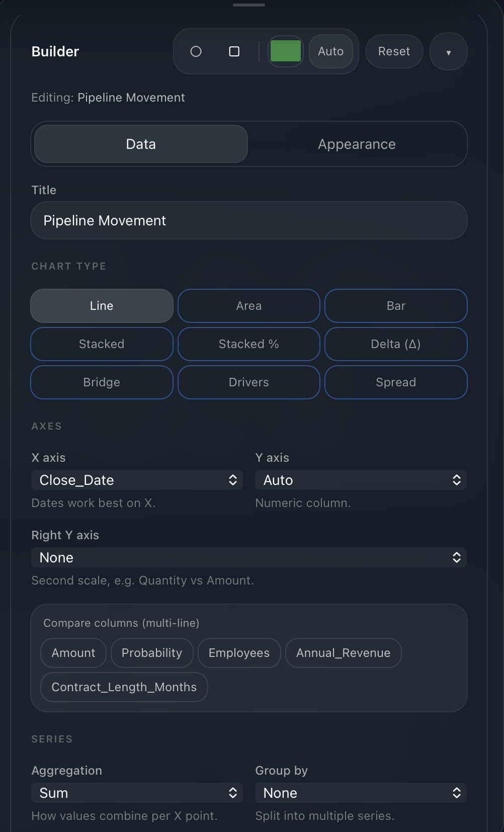504x832 pixels.
Task: Enable the Annual_Revenue compare chip
Action: point(343,653)
